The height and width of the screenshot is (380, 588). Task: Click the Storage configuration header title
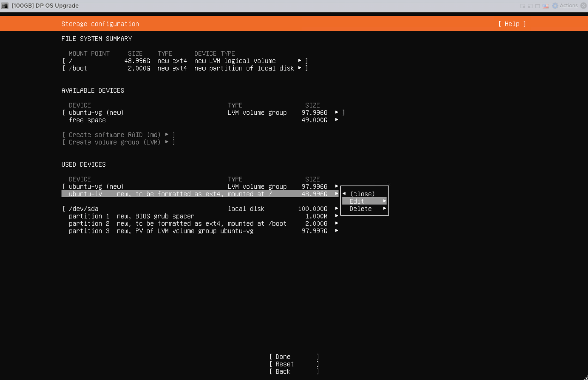click(100, 24)
